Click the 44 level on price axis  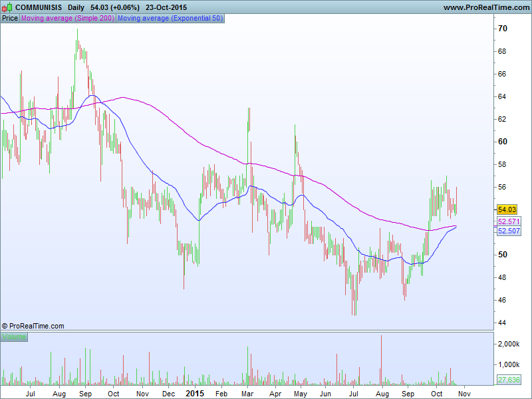point(503,323)
